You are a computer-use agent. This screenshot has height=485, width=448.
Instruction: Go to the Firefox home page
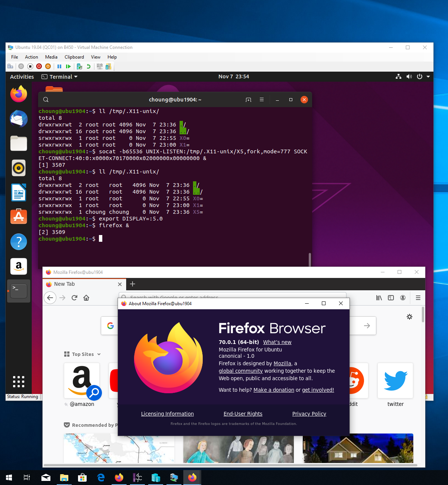(x=86, y=298)
